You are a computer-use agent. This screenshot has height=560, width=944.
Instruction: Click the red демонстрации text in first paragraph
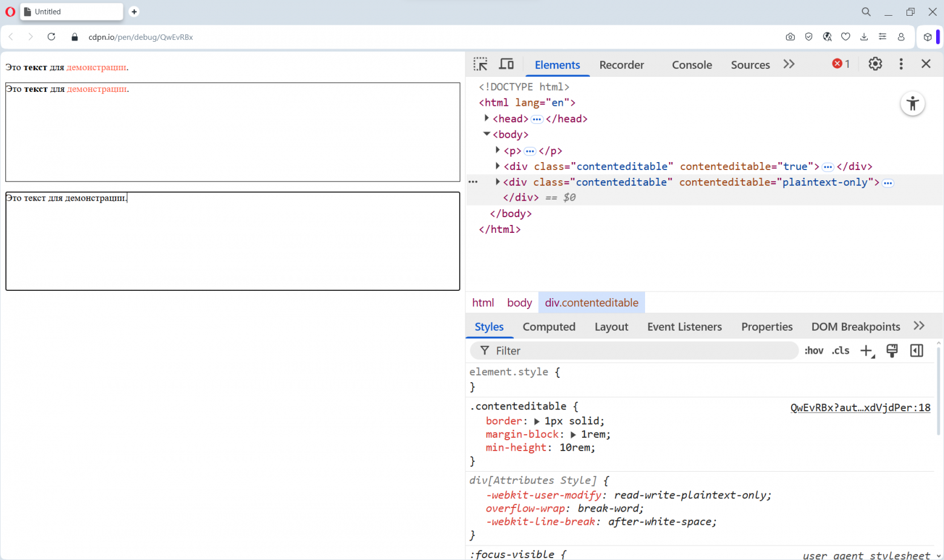point(97,67)
